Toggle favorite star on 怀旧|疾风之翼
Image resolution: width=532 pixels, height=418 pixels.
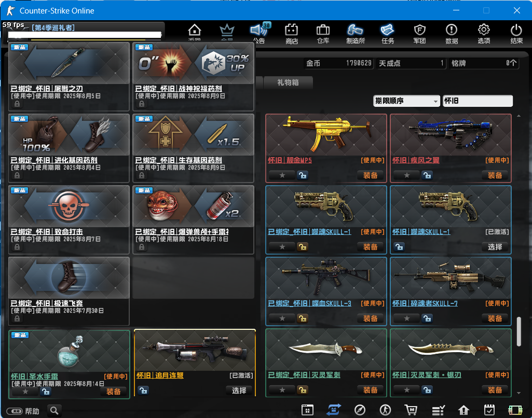pos(406,175)
